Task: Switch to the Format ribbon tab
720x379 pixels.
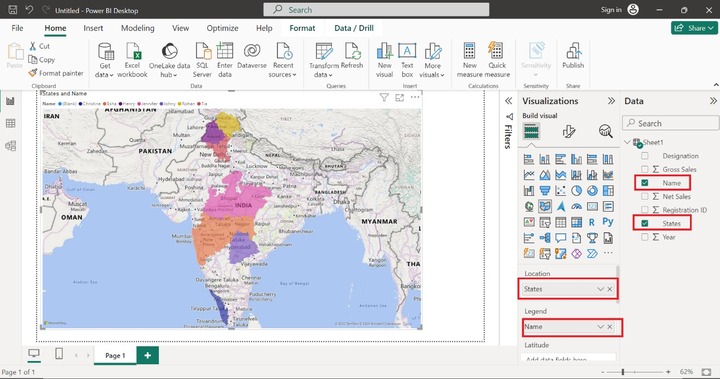Action: (x=302, y=28)
